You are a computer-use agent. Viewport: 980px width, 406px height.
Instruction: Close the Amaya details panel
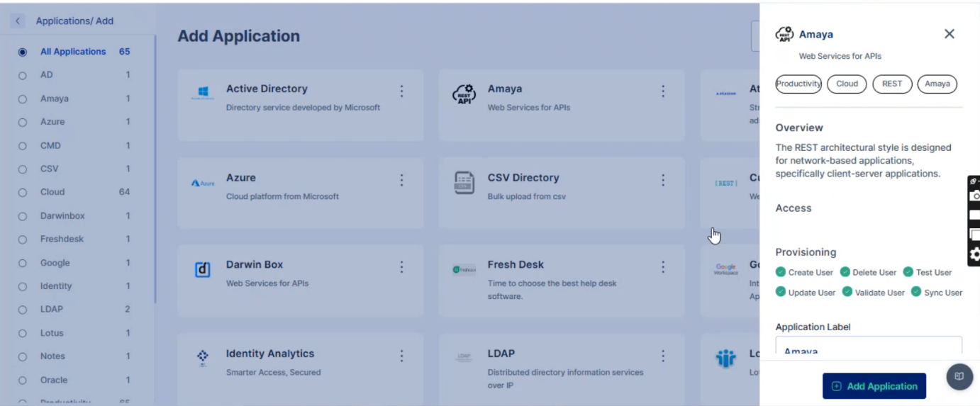950,34
